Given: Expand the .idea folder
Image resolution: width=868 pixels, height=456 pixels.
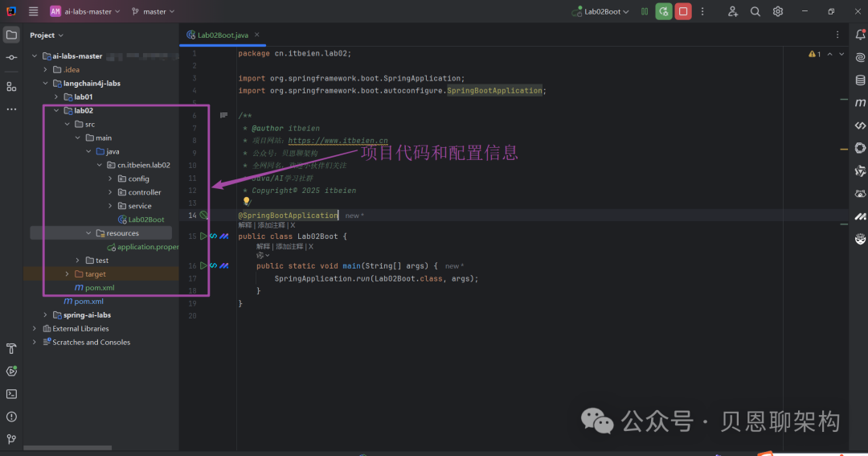Looking at the screenshot, I should pos(45,70).
